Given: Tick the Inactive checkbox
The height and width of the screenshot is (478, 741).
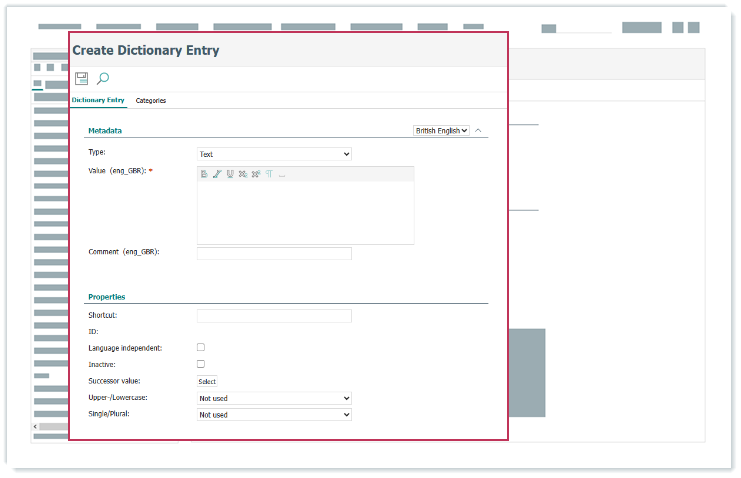Looking at the screenshot, I should point(201,364).
